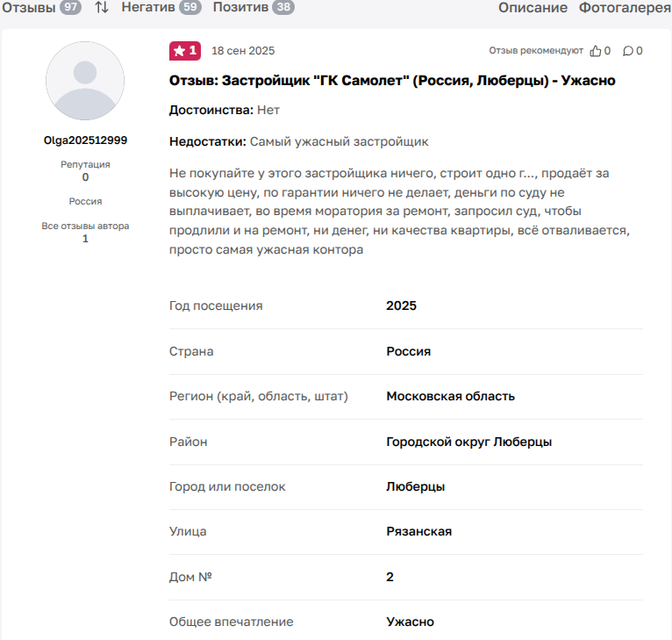Open comments via the speech bubble icon
This screenshot has width=672, height=640.
click(628, 51)
